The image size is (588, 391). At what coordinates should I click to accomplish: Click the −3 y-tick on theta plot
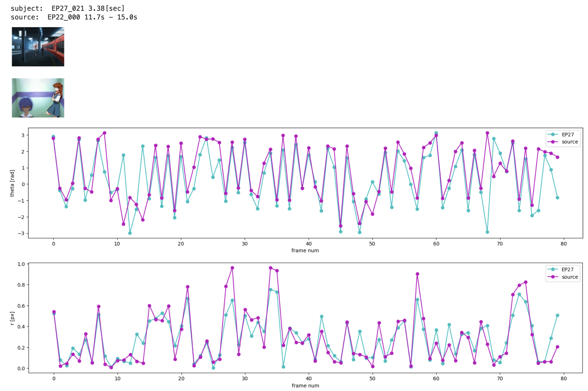coord(21,234)
